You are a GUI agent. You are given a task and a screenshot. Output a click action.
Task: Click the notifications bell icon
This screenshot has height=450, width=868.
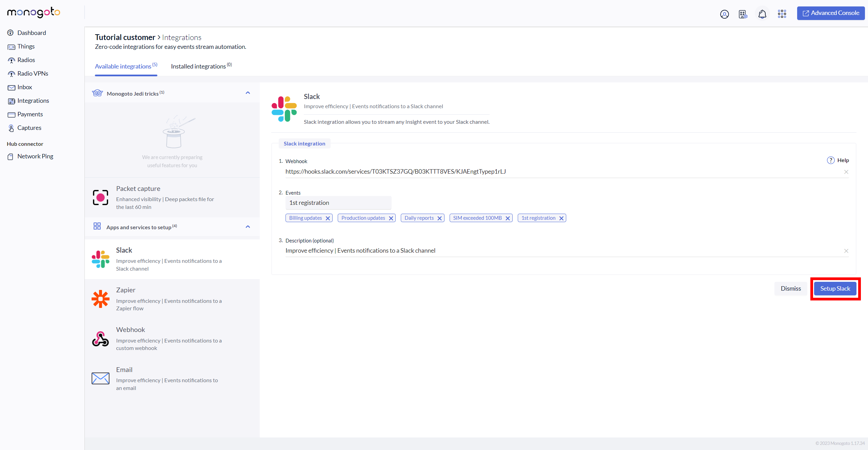[762, 14]
